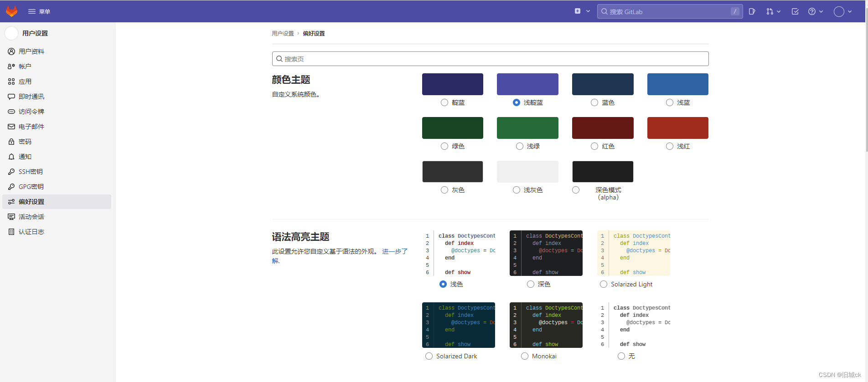The height and width of the screenshot is (382, 868).
Task: Click the chat bubble icon for 即时通讯
Action: [11, 97]
